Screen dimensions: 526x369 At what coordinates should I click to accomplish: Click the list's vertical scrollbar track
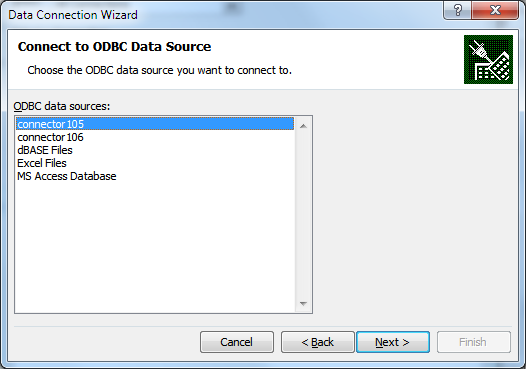point(303,215)
